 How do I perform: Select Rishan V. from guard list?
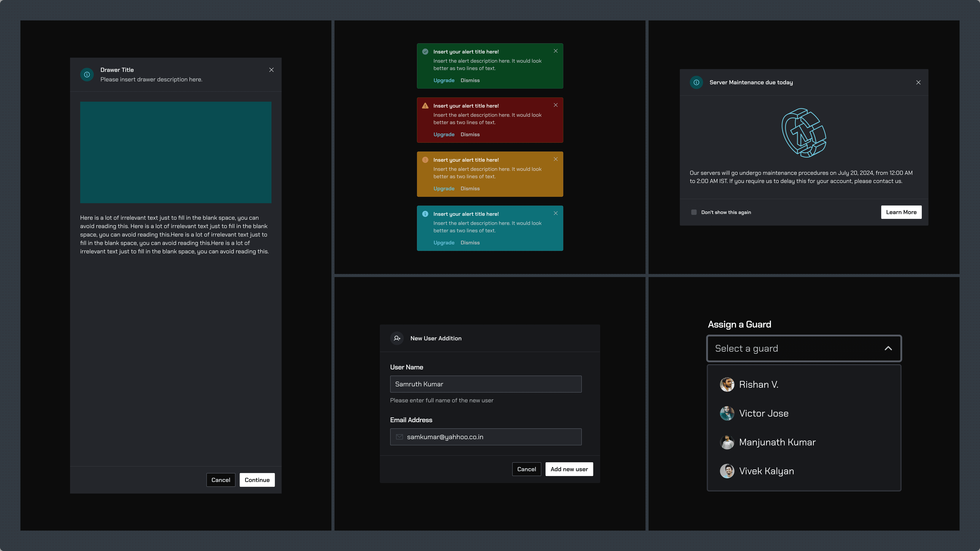804,384
